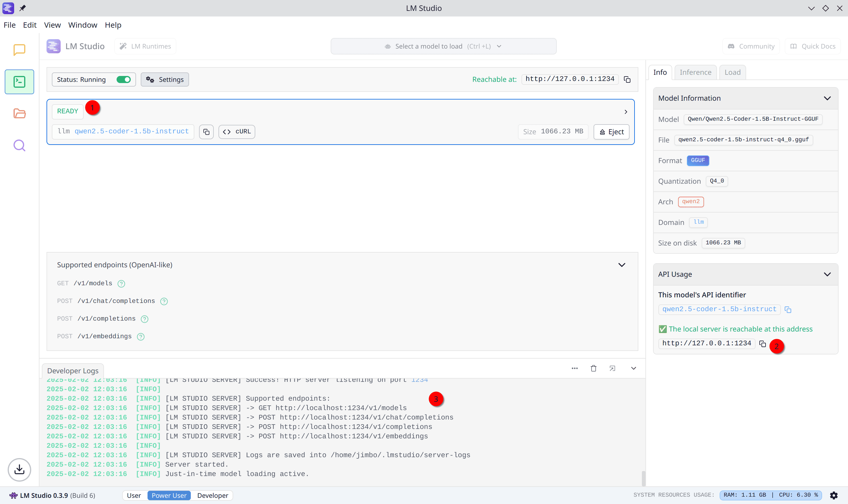Open the Edit menu
The height and width of the screenshot is (504, 848).
pyautogui.click(x=29, y=25)
